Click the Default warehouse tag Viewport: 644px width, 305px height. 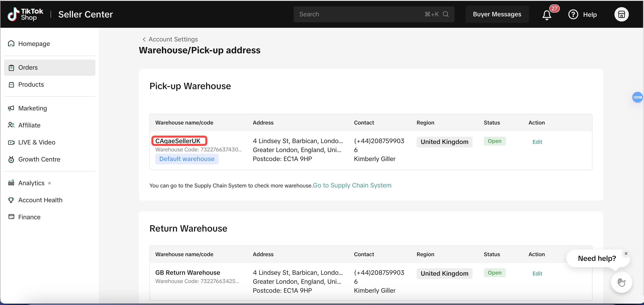coord(187,159)
